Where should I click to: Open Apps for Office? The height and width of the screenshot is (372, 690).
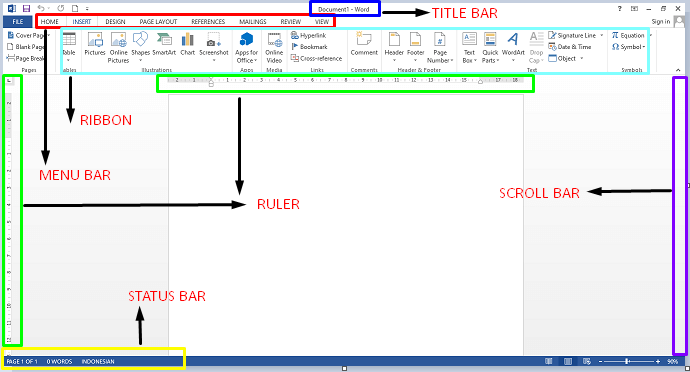click(246, 48)
